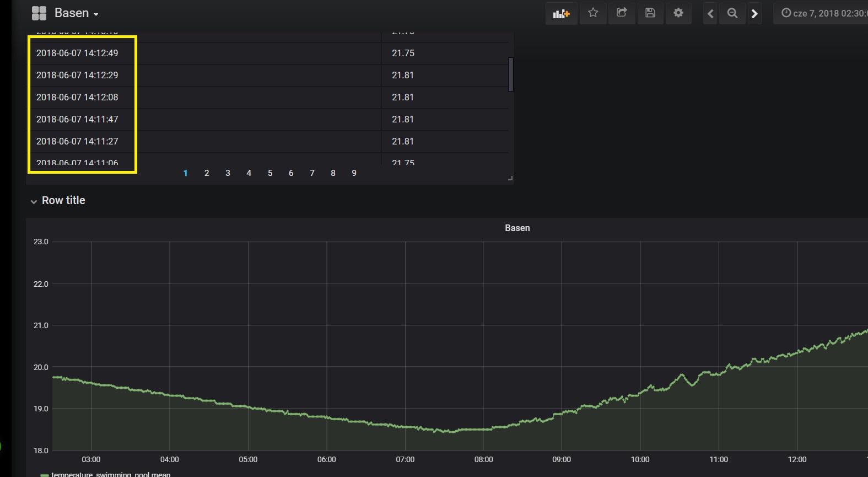
Task: Open dashboard settings gear
Action: tap(678, 13)
